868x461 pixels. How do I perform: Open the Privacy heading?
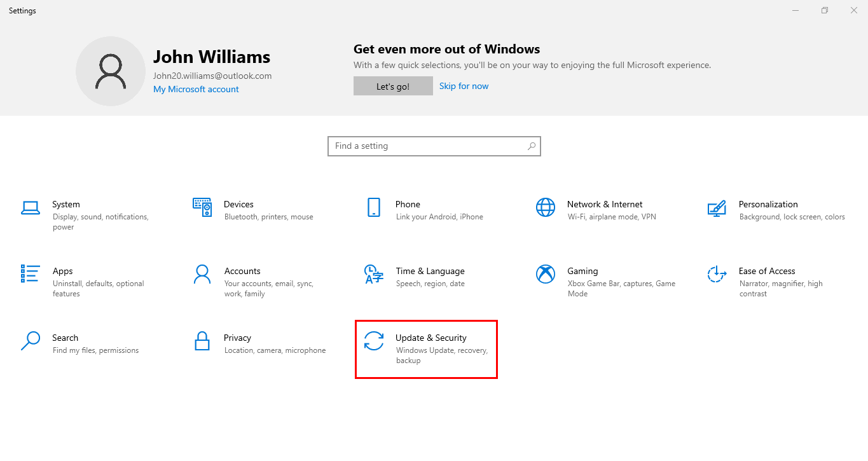pos(237,338)
